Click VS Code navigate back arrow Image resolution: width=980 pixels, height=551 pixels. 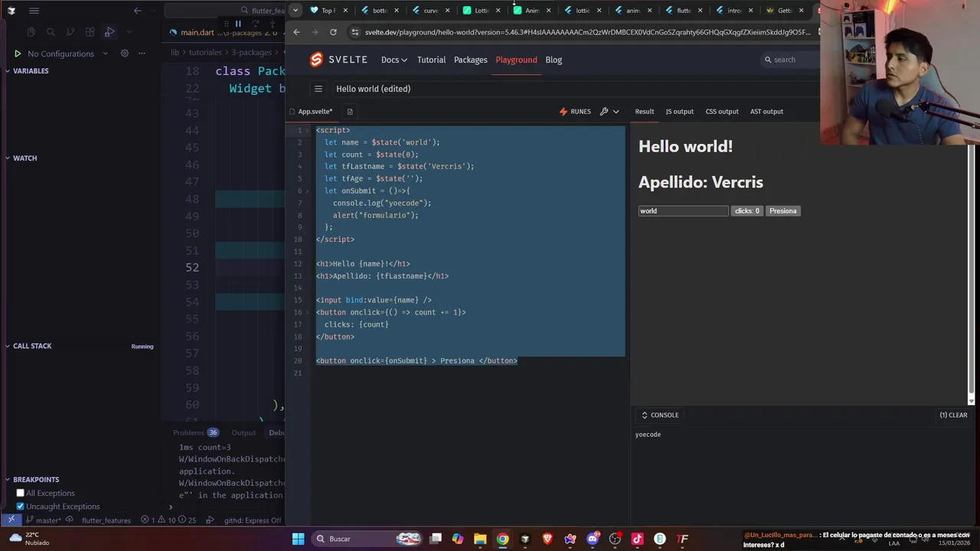138,11
